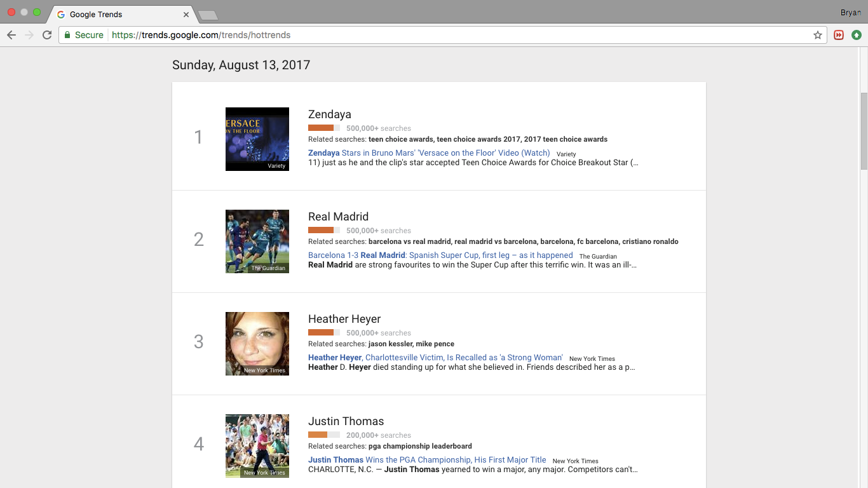This screenshot has width=868, height=488.
Task: Click the Zendaya trend title
Action: (330, 114)
